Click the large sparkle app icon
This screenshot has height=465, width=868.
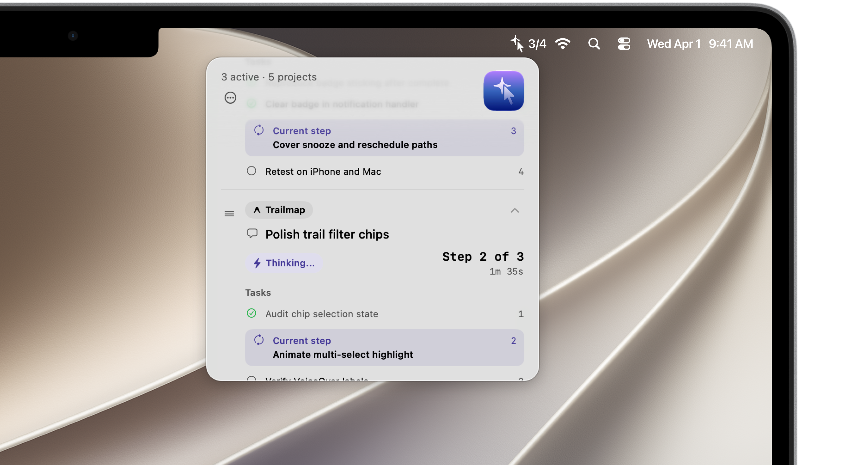tap(503, 91)
